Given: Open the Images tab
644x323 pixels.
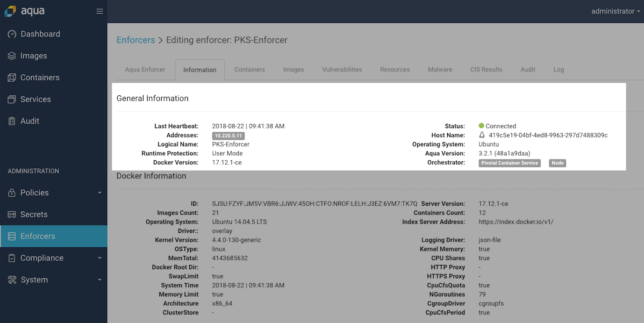Looking at the screenshot, I should (293, 69).
